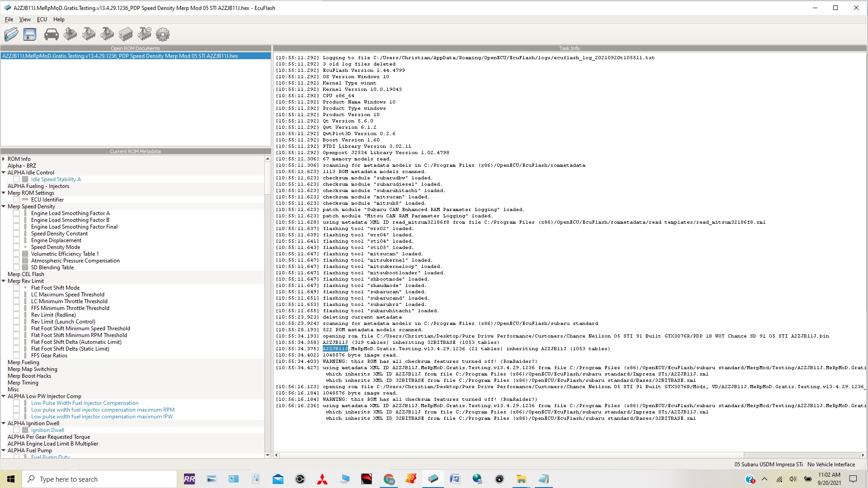Expand the ROM Info tree node
The height and width of the screenshot is (488, 868).
click(x=4, y=159)
